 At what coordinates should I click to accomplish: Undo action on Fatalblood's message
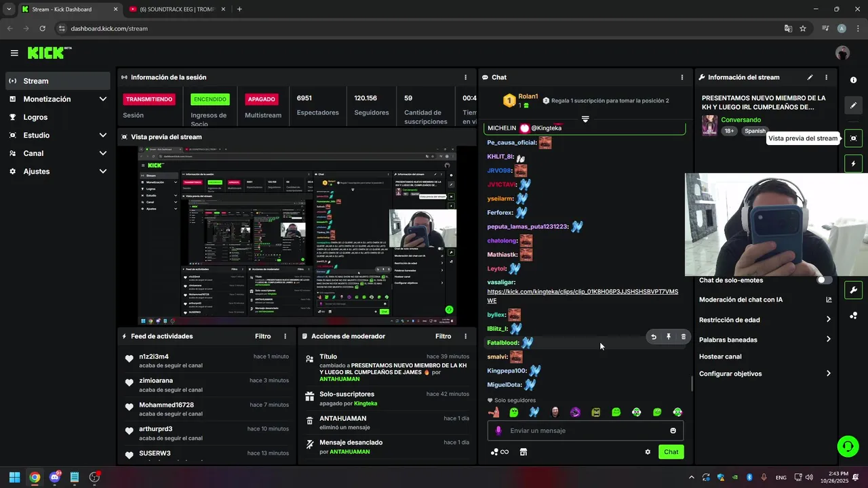pos(654,337)
